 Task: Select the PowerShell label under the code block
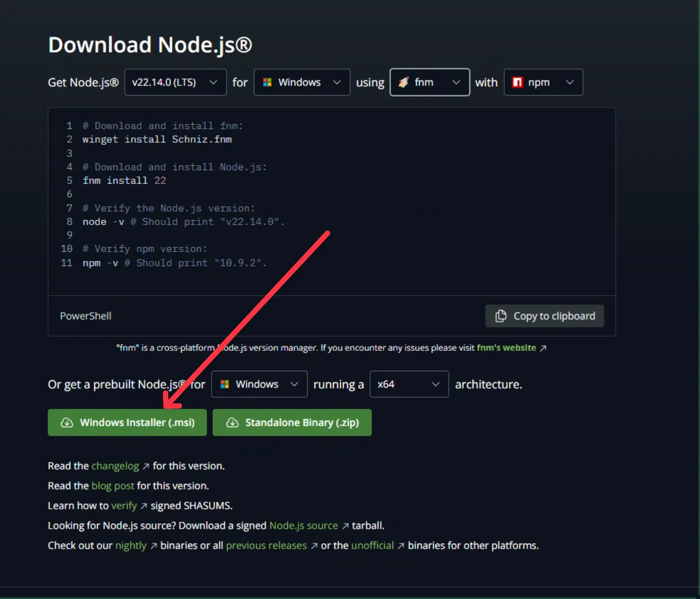85,316
